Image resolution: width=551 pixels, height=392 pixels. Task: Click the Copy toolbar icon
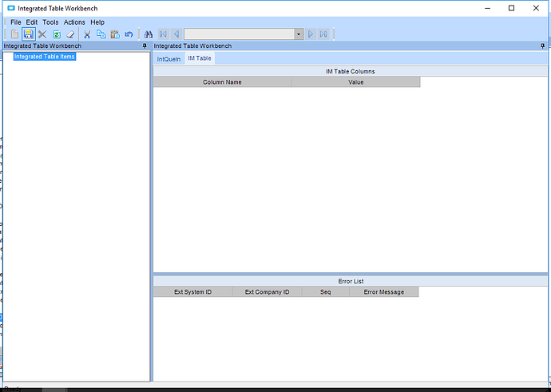click(101, 34)
